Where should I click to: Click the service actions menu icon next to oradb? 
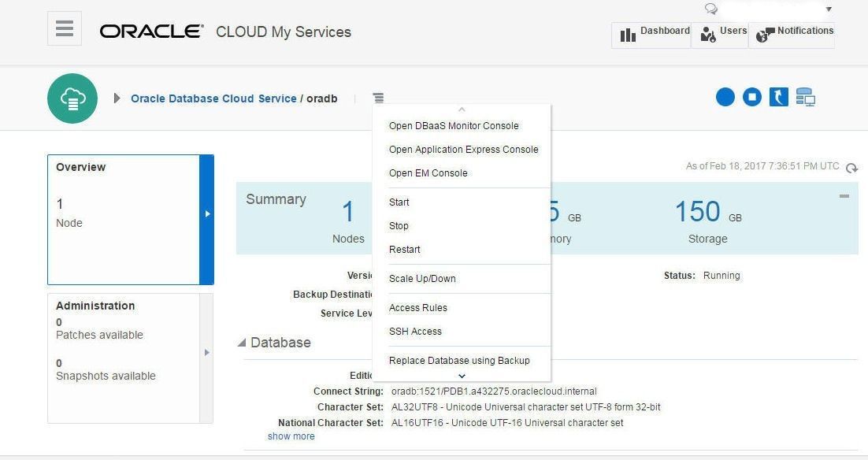coord(378,98)
